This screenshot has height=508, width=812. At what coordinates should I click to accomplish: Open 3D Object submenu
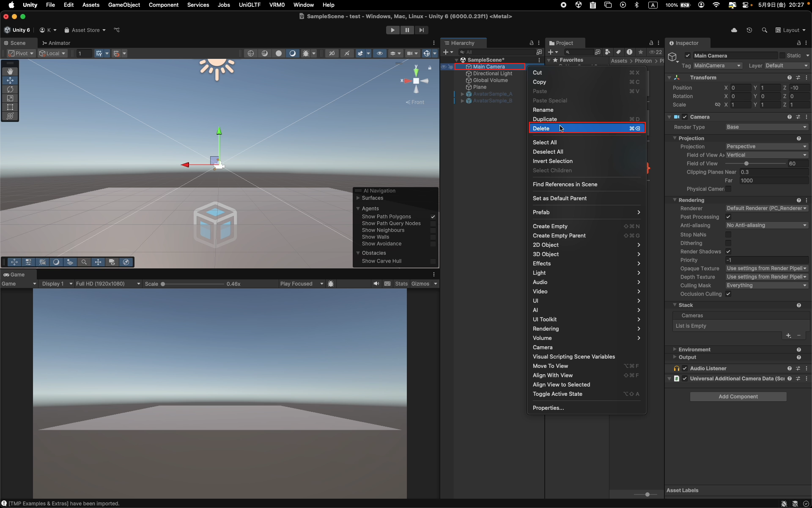coord(587,254)
